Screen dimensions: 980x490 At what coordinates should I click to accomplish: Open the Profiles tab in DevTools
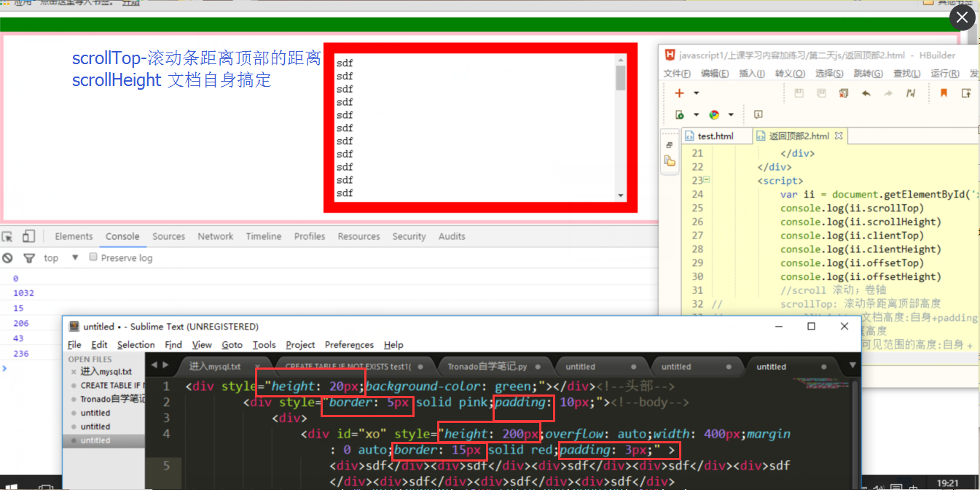click(x=310, y=236)
